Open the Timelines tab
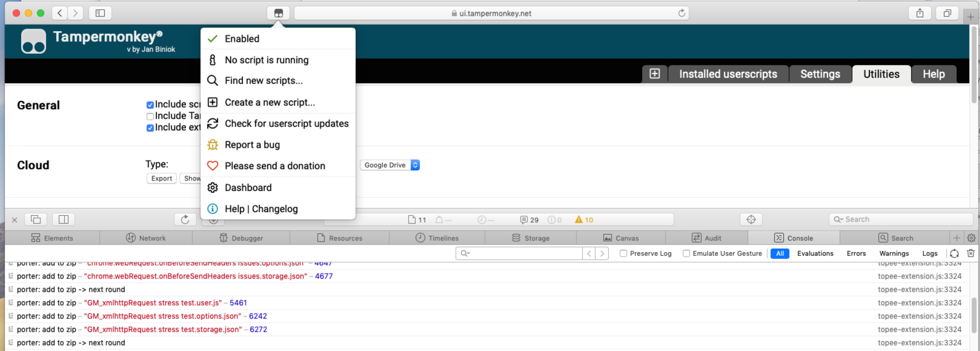Screen dimensions: 980x351 click(437, 238)
